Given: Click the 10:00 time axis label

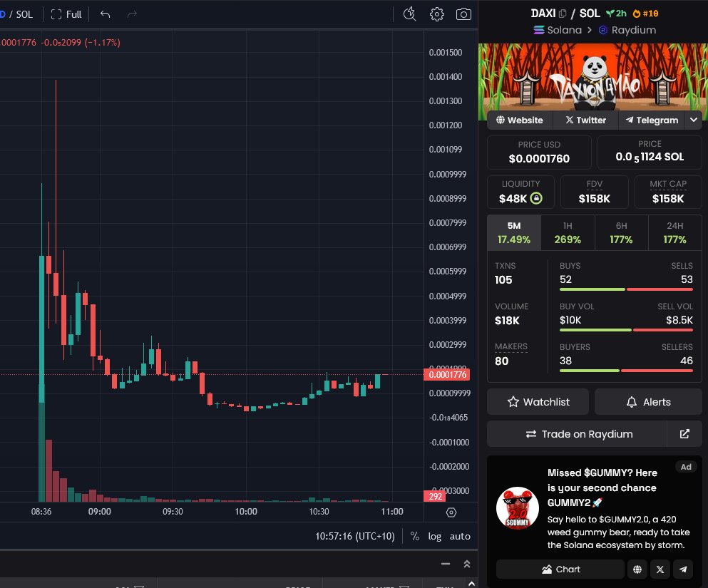Looking at the screenshot, I should click(x=246, y=512).
